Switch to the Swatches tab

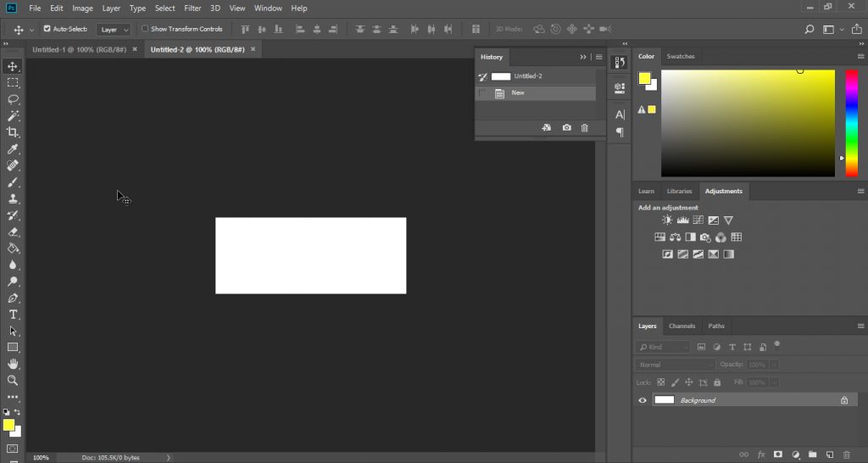(x=680, y=56)
